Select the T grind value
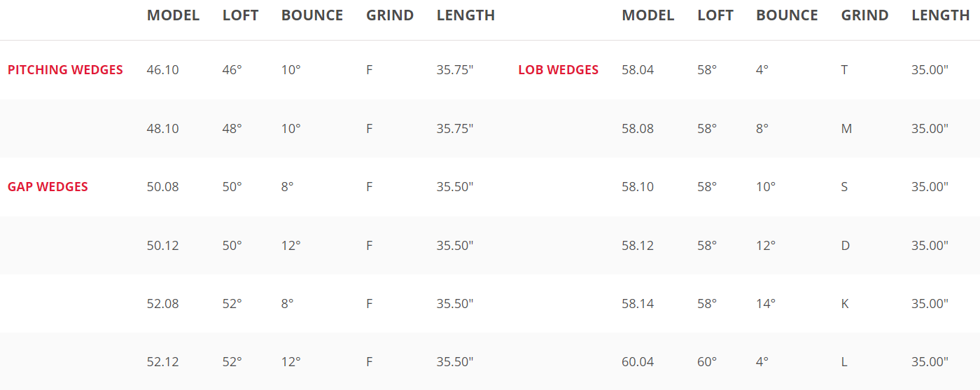Screen dimensions: 980x390 point(845,70)
